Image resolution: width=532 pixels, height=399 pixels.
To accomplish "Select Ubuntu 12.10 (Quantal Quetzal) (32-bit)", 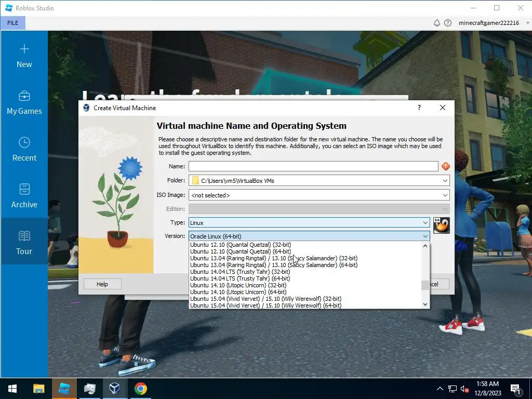I will tap(241, 245).
